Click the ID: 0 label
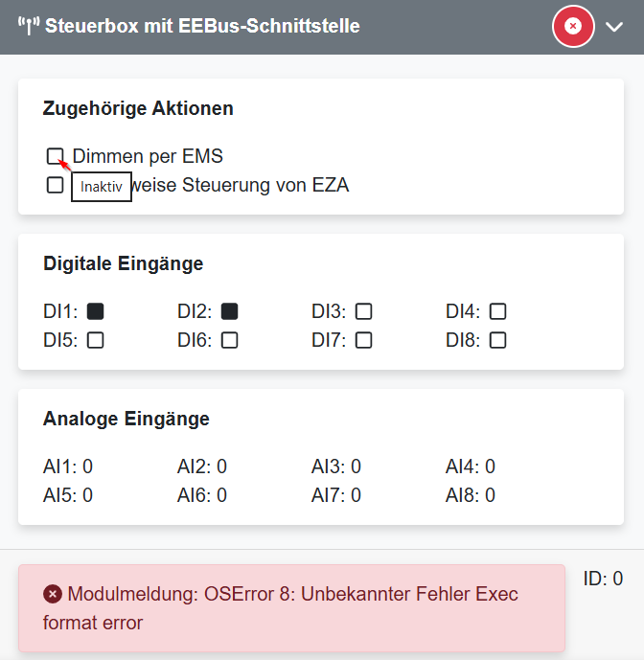Screen dimensions: 644x660 [603, 579]
